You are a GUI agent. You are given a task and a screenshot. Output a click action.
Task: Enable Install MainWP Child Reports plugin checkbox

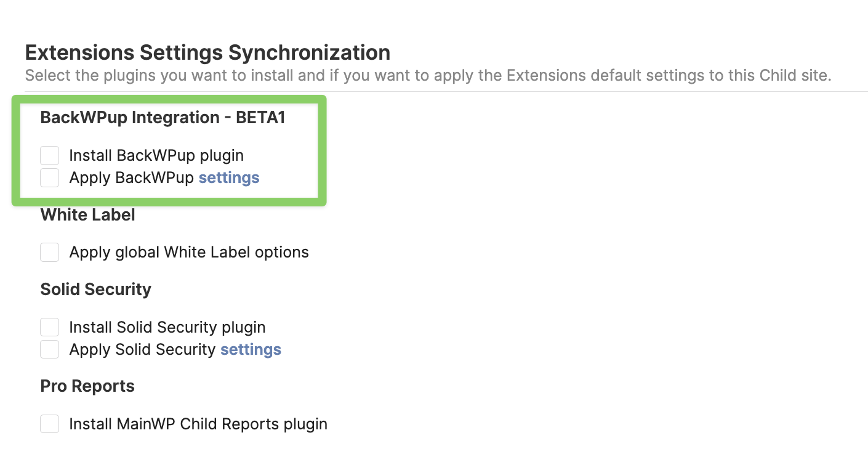point(49,424)
